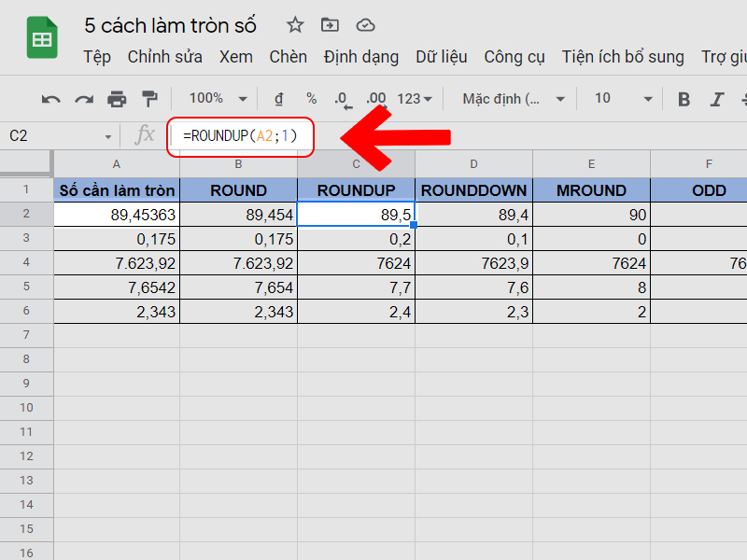Star this document
Image resolution: width=747 pixels, height=560 pixels.
[295, 25]
